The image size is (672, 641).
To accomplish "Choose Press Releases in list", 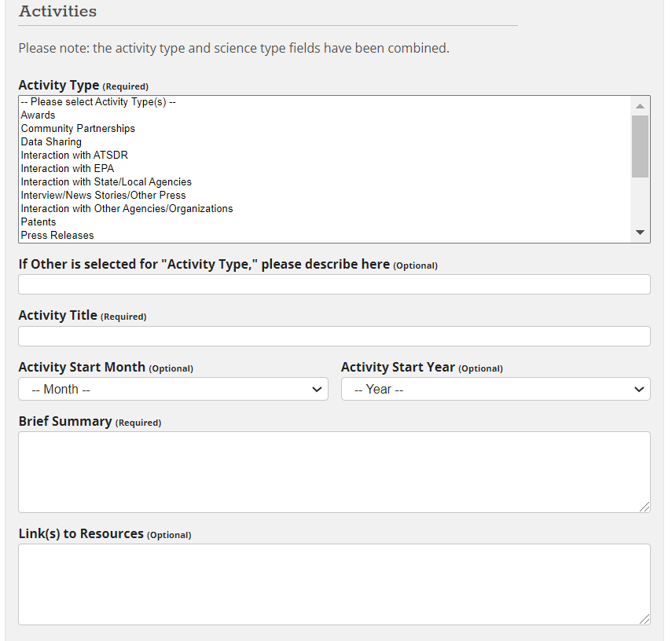I will [57, 236].
